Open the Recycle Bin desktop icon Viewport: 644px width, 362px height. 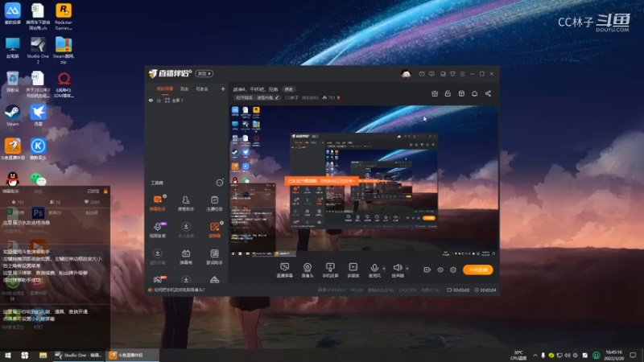(x=12, y=81)
